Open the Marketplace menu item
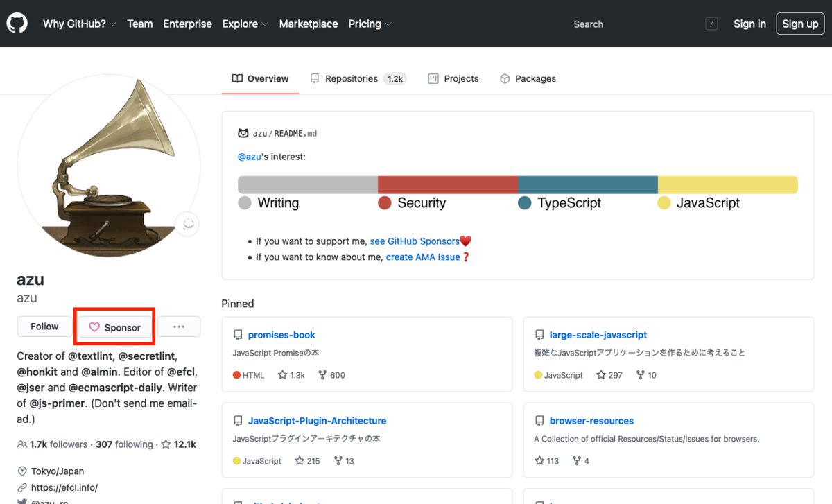 click(x=308, y=24)
